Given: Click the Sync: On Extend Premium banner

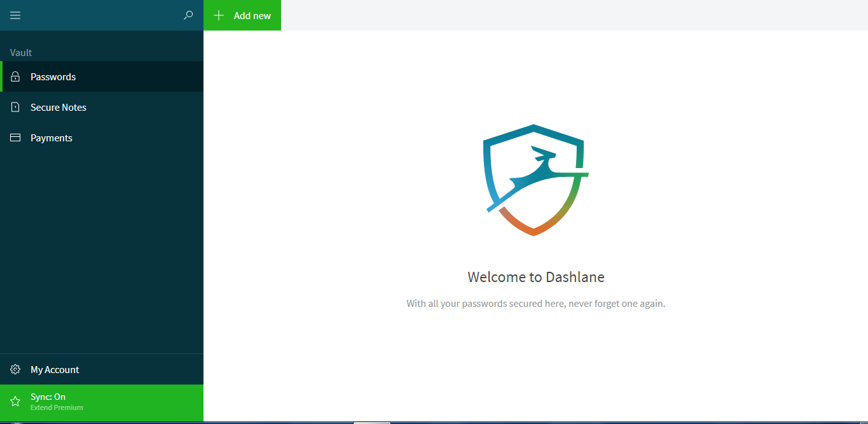Looking at the screenshot, I should tap(102, 402).
